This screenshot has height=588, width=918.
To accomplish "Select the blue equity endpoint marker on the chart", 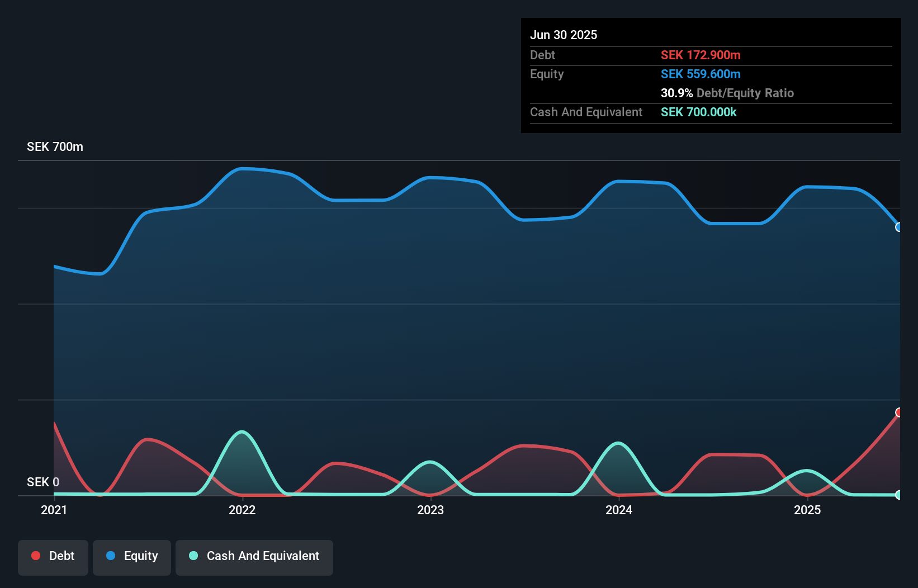I will click(898, 227).
